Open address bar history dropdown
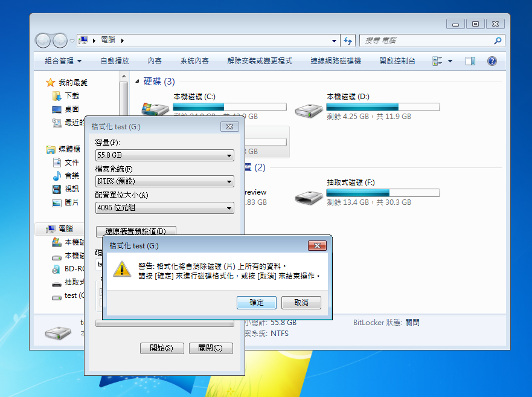 point(334,40)
